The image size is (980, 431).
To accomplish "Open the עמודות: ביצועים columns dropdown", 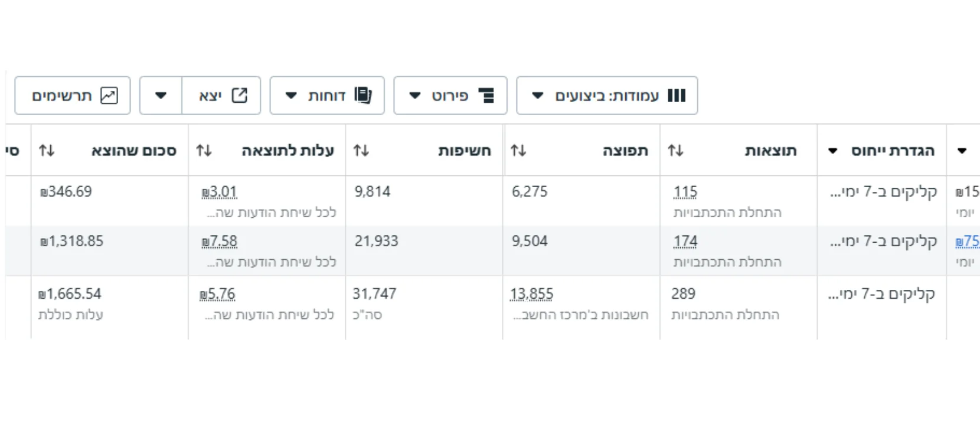I will 607,95.
